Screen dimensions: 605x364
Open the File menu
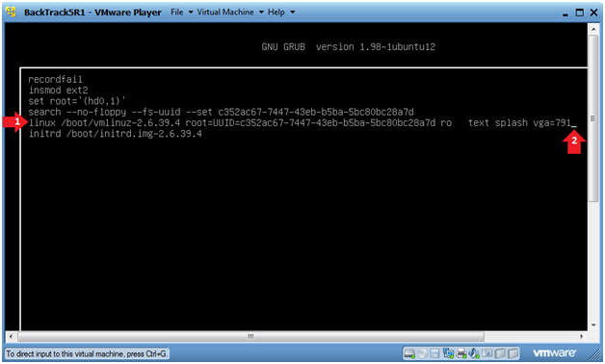176,12
